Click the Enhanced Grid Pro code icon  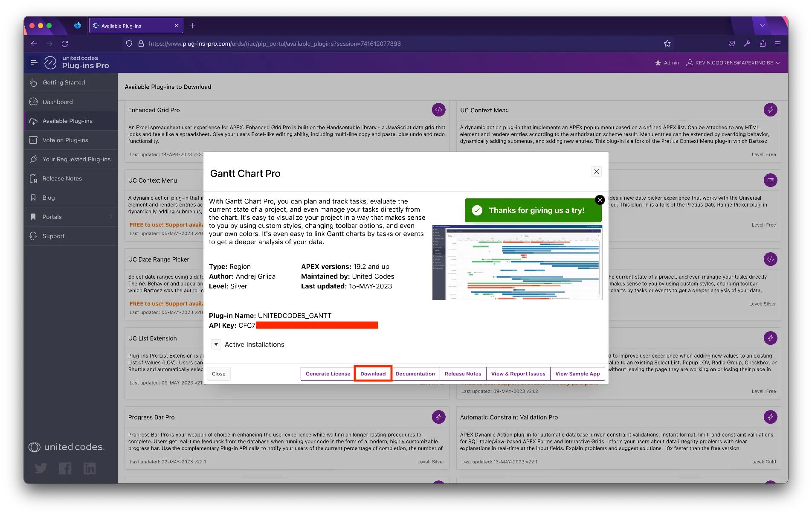click(438, 110)
